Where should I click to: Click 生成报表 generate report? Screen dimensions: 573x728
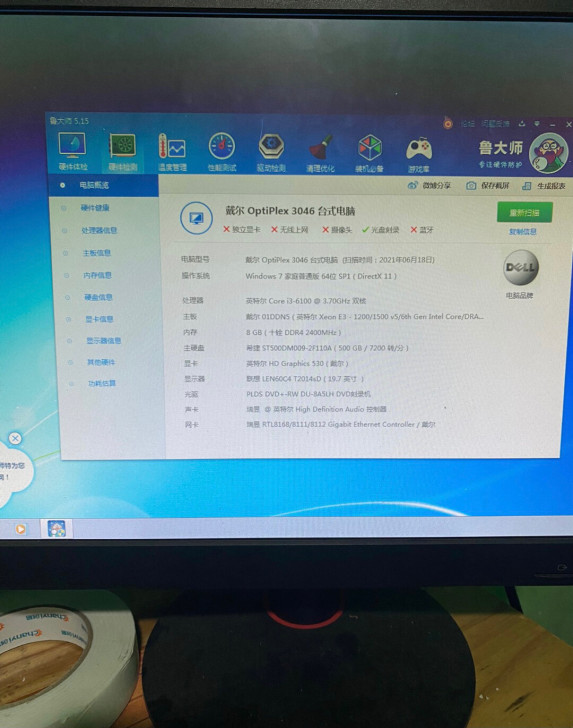point(544,186)
